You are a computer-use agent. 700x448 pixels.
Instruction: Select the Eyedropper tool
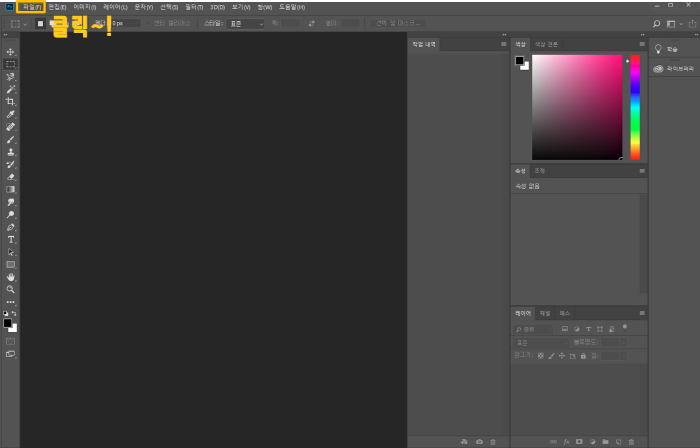pos(10,114)
